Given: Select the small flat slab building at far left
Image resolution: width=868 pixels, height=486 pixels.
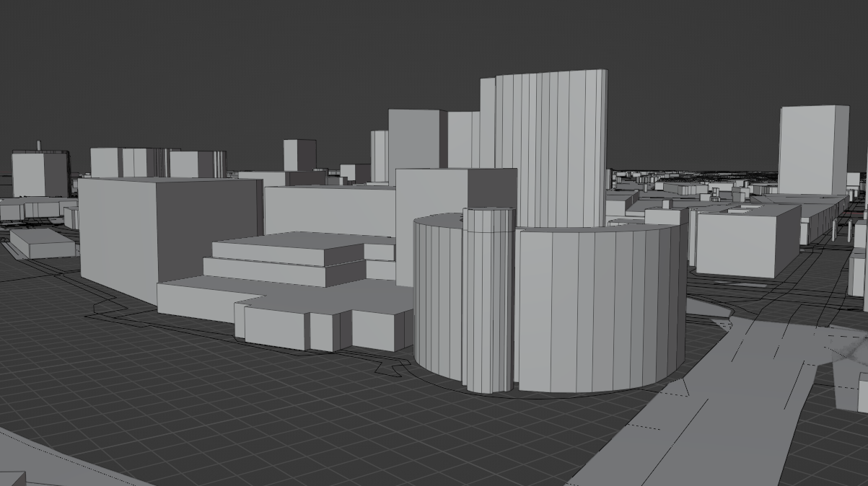Looking at the screenshot, I should coord(42,243).
